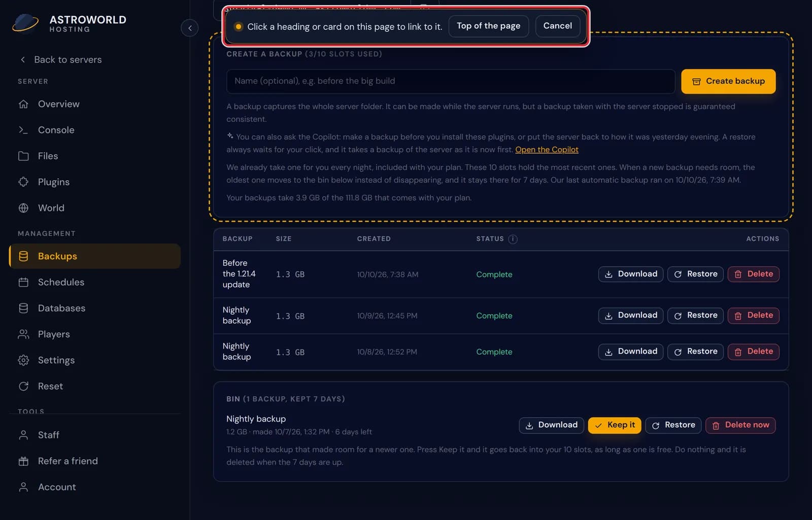Delete the Before the 1.21.4 update backup
Image resolution: width=812 pixels, height=520 pixels.
click(x=753, y=274)
